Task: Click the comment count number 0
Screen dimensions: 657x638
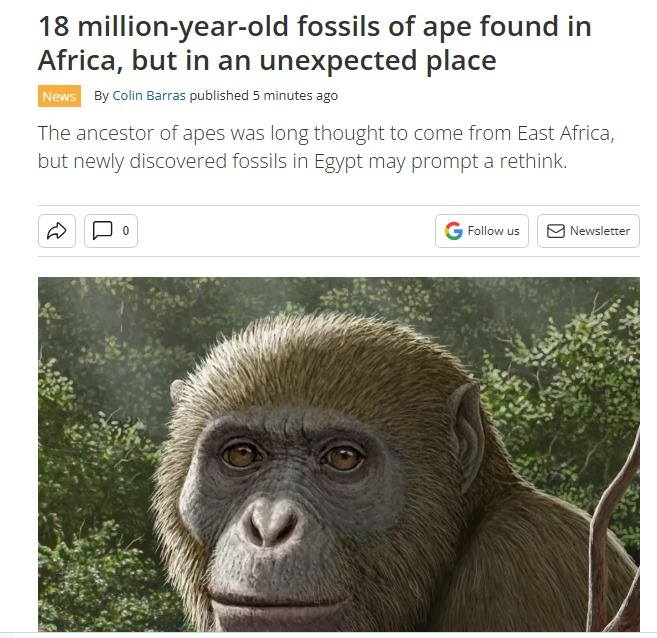Action: click(x=125, y=231)
